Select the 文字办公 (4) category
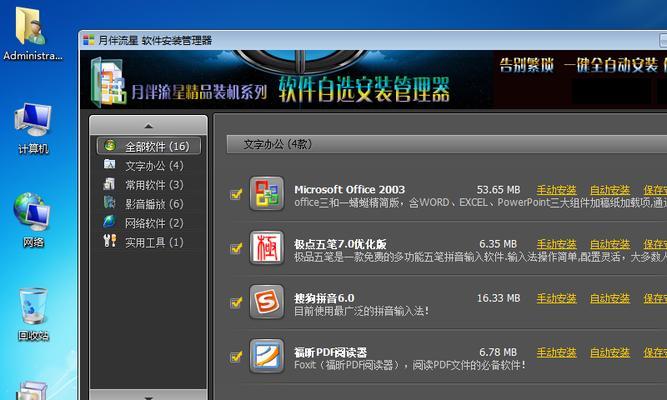Screen dimensions: 667x400 (x=149, y=166)
